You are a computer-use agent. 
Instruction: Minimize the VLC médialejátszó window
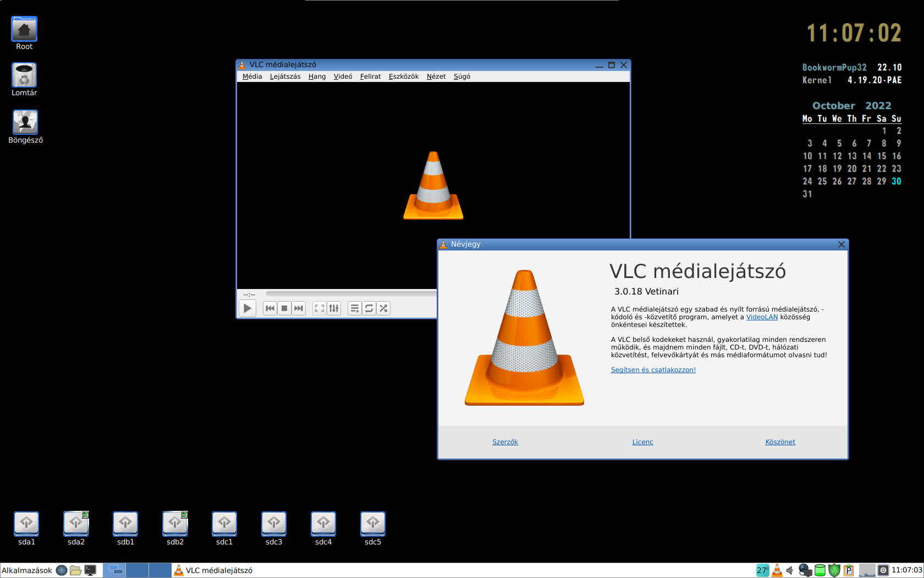pyautogui.click(x=599, y=65)
